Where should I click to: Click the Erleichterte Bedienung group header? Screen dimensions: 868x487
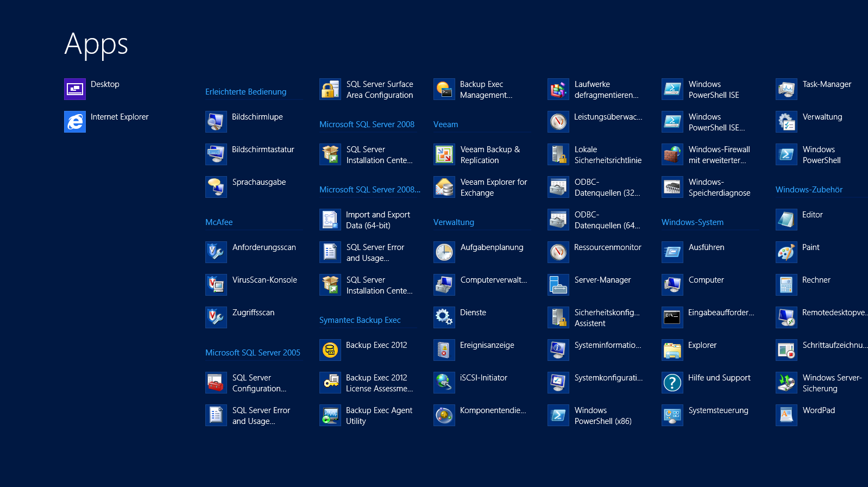pos(246,92)
